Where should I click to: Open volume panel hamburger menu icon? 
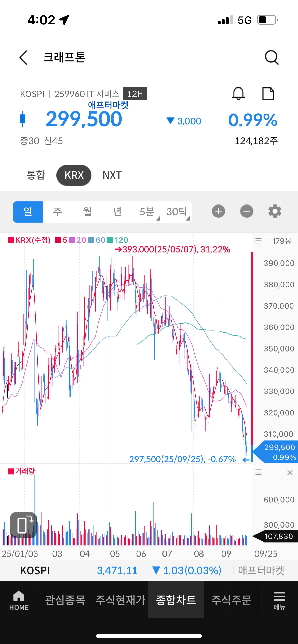(259, 472)
